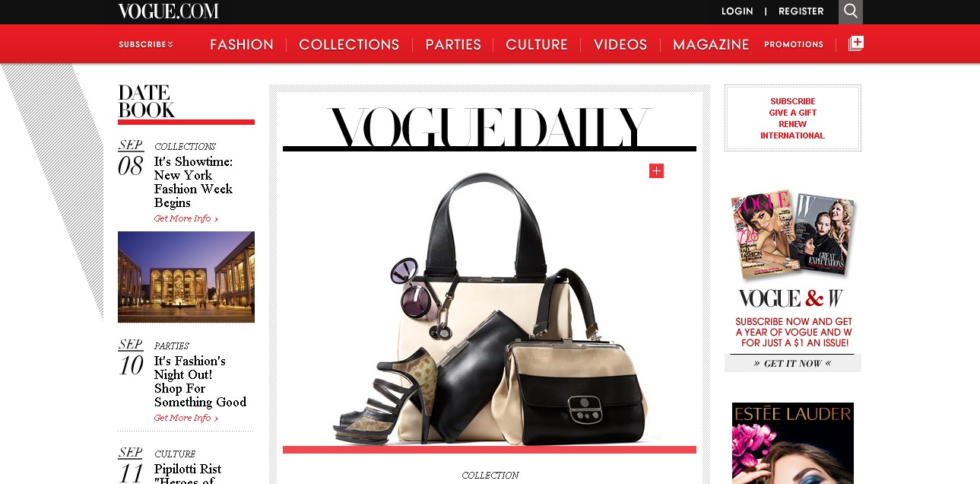
Task: Open the Lincoln Center night photo thumbnail
Action: pos(186,277)
